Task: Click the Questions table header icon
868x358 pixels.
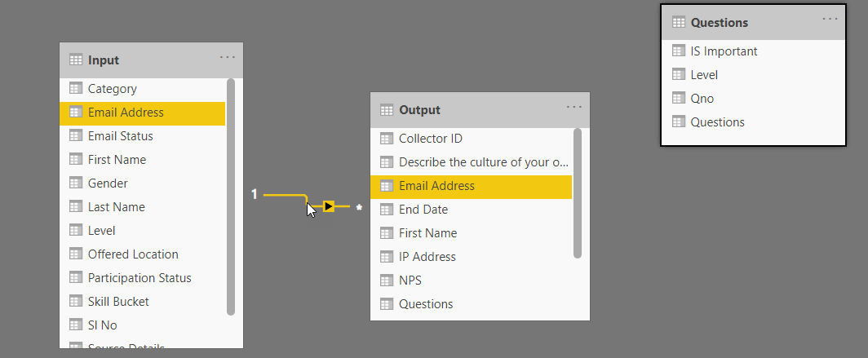Action: tap(679, 22)
